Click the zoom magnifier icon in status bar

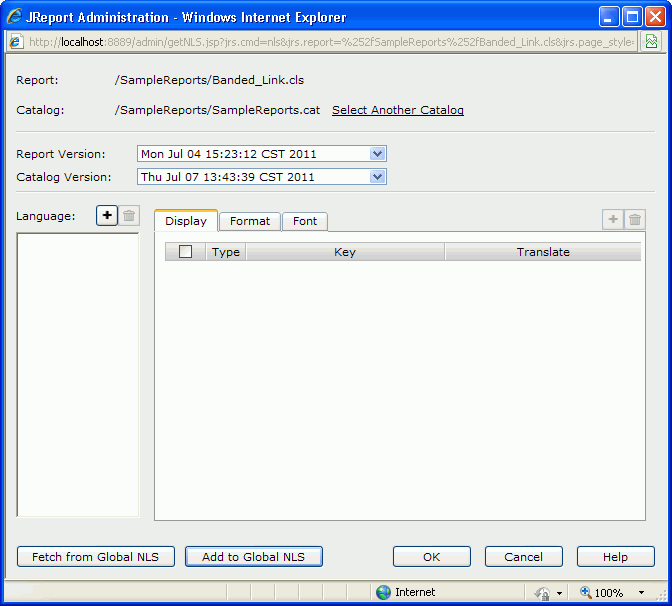(585, 592)
